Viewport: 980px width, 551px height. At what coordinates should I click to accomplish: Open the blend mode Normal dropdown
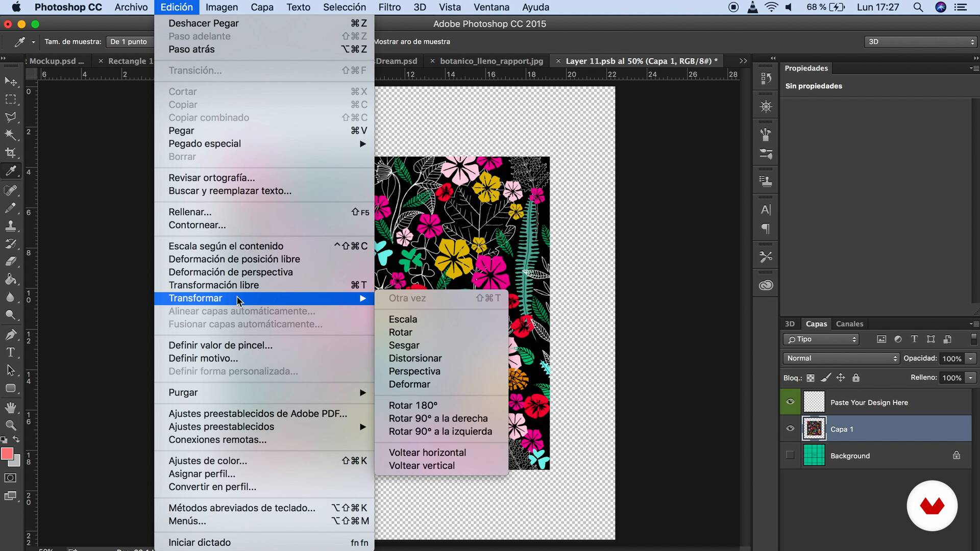point(841,359)
